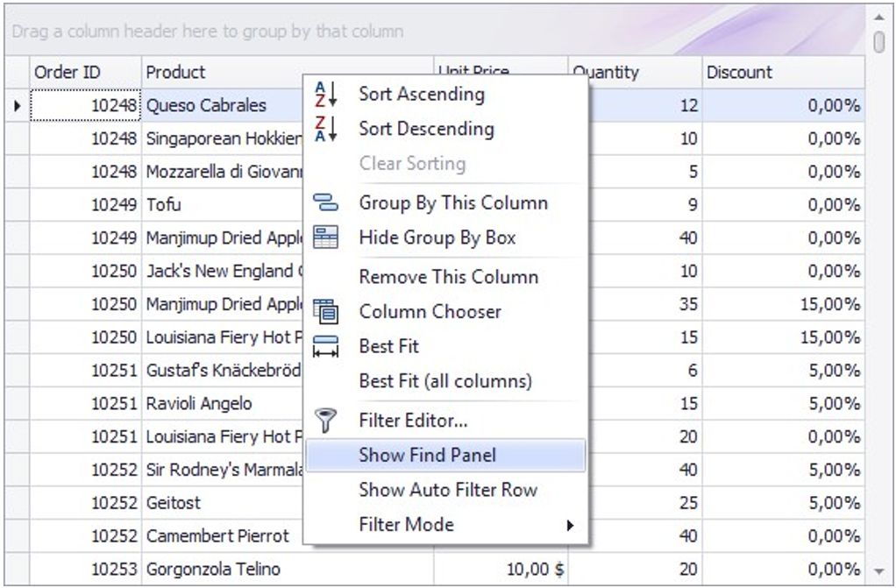
Task: Click the Group By This Column icon
Action: tap(325, 203)
